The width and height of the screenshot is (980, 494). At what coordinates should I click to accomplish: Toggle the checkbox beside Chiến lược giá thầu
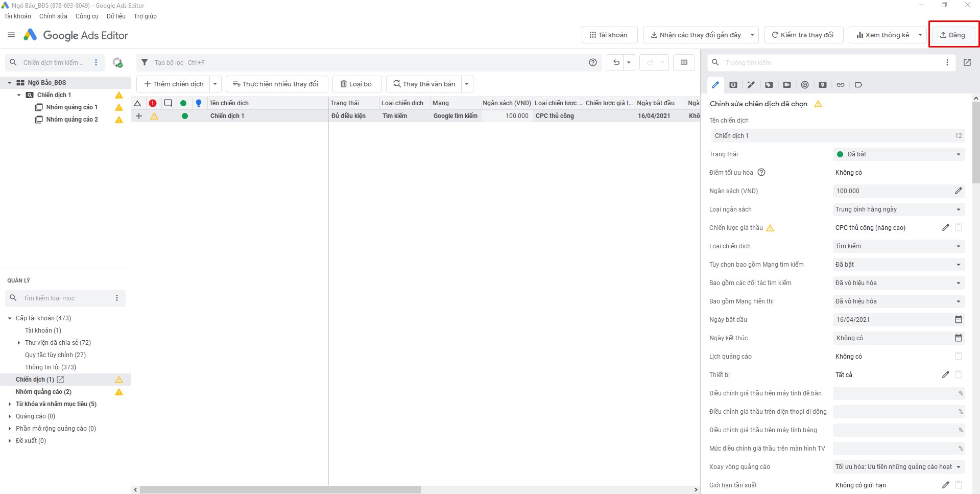pyautogui.click(x=958, y=227)
